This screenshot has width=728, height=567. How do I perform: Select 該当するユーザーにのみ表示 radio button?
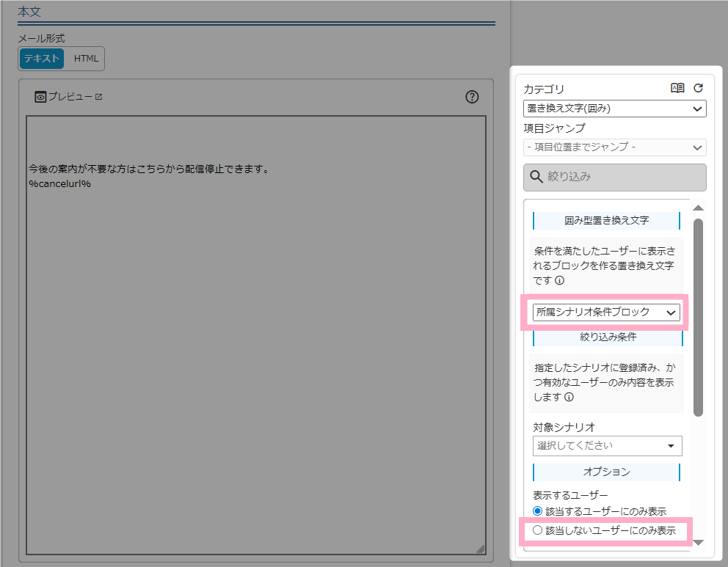[536, 512]
